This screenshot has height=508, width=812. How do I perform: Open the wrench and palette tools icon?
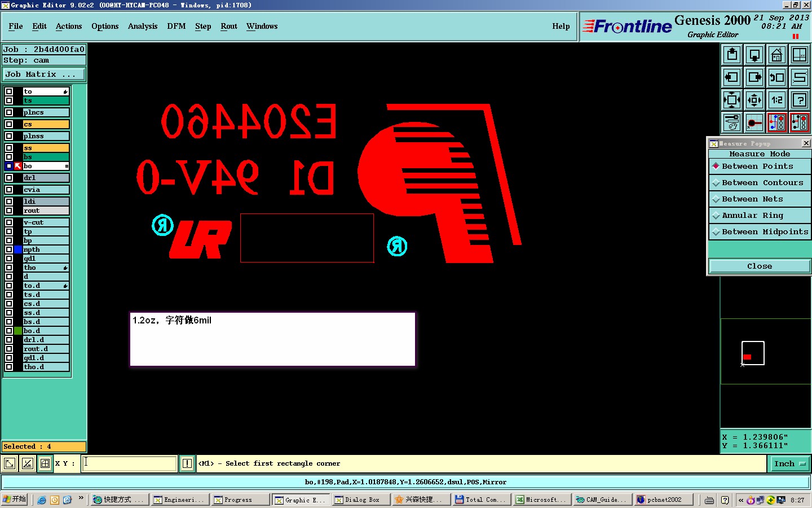(732, 122)
